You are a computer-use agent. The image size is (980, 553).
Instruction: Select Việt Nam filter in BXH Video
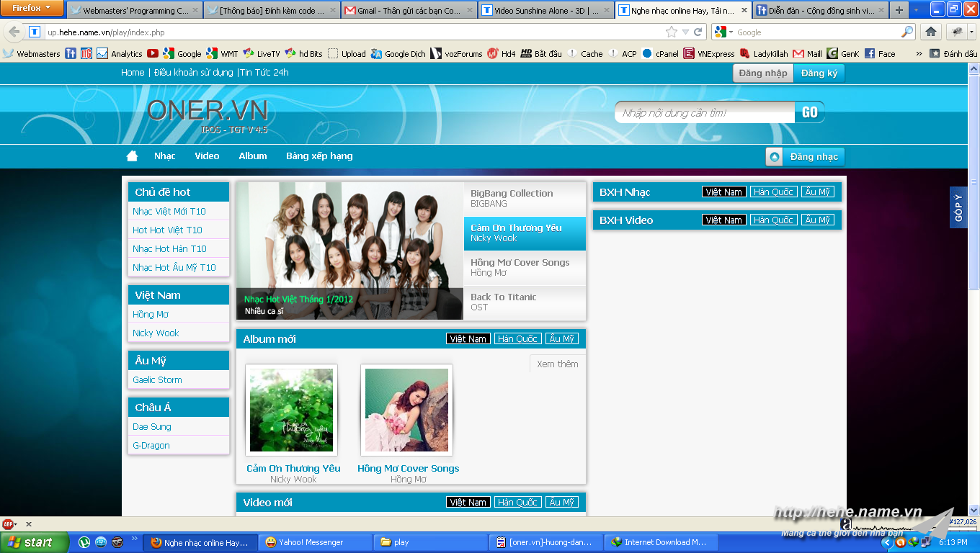724,220
